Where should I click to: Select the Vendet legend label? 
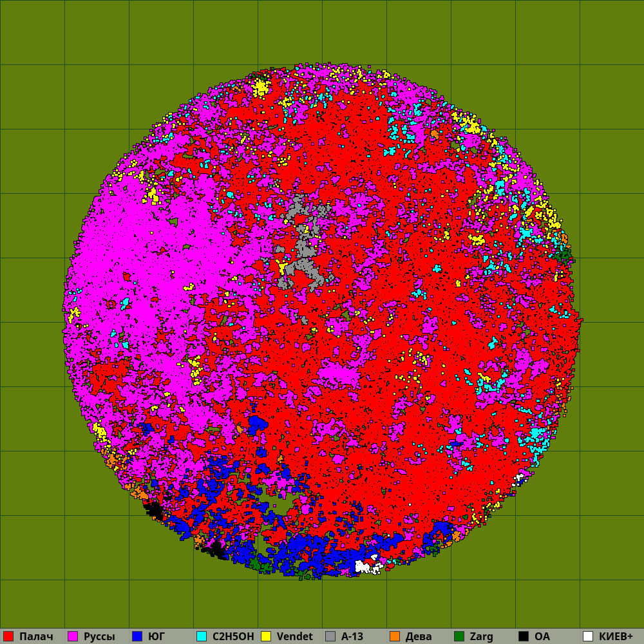click(295, 637)
